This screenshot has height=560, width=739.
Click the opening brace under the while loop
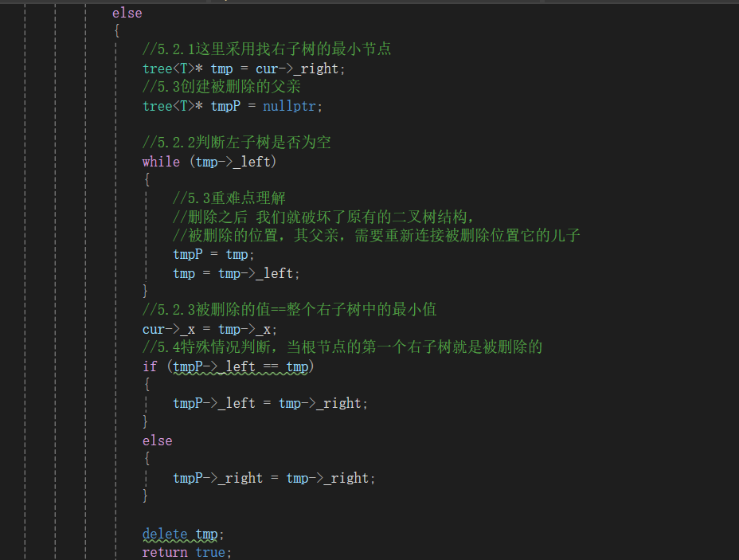[x=146, y=179]
